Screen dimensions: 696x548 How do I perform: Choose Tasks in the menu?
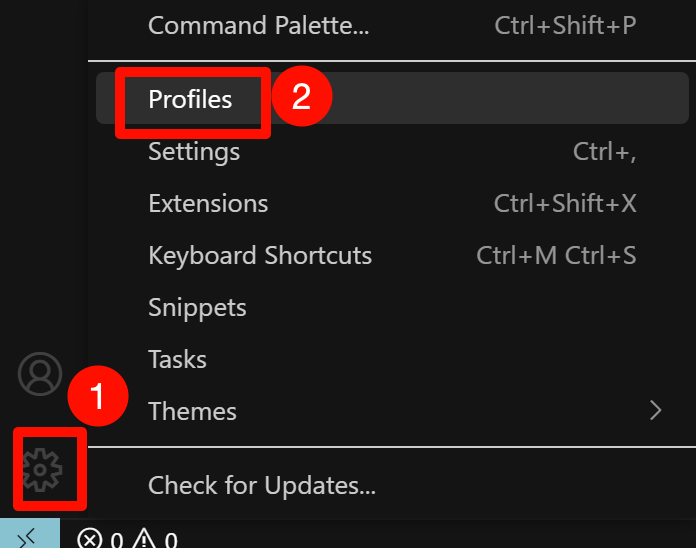392,359
